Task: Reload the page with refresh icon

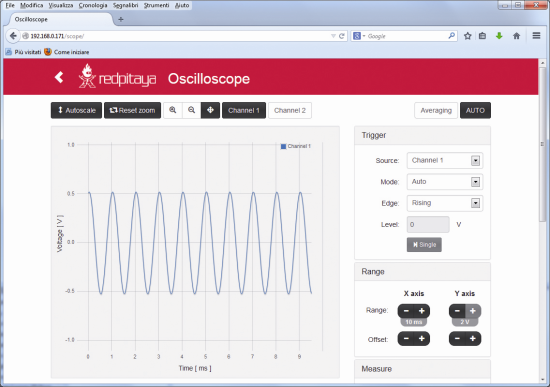Action: pyautogui.click(x=341, y=36)
